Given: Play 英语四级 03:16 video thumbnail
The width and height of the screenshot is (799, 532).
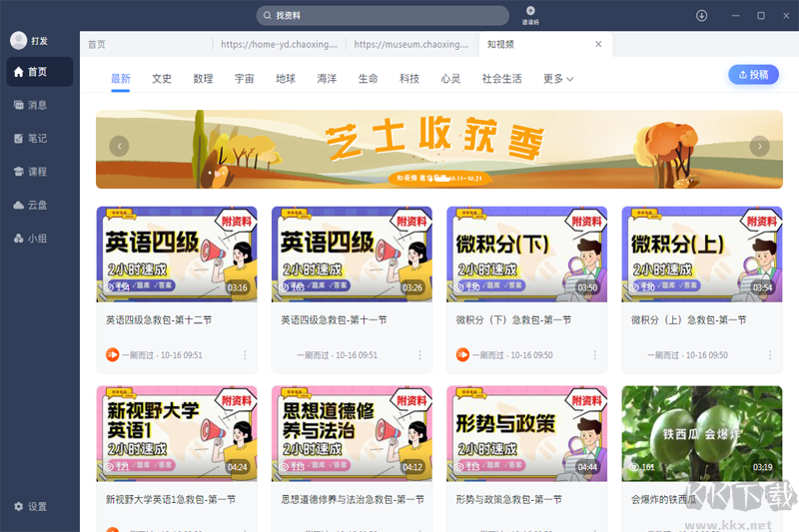Looking at the screenshot, I should [x=177, y=255].
